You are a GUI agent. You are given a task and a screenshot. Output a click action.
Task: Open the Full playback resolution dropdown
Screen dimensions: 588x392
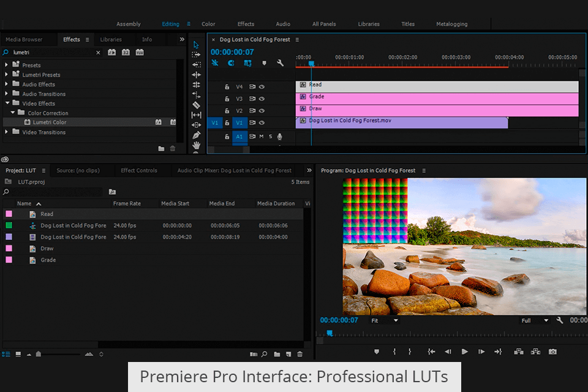[x=535, y=320]
